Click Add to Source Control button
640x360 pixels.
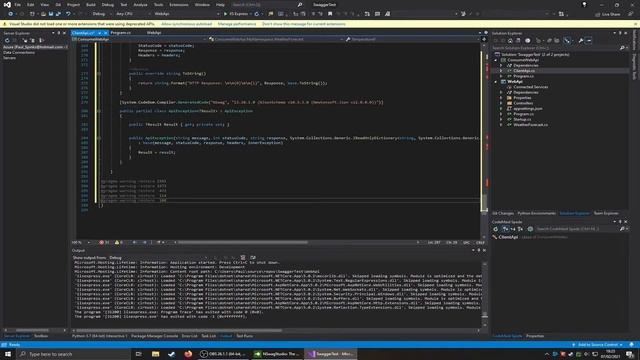pos(598,345)
